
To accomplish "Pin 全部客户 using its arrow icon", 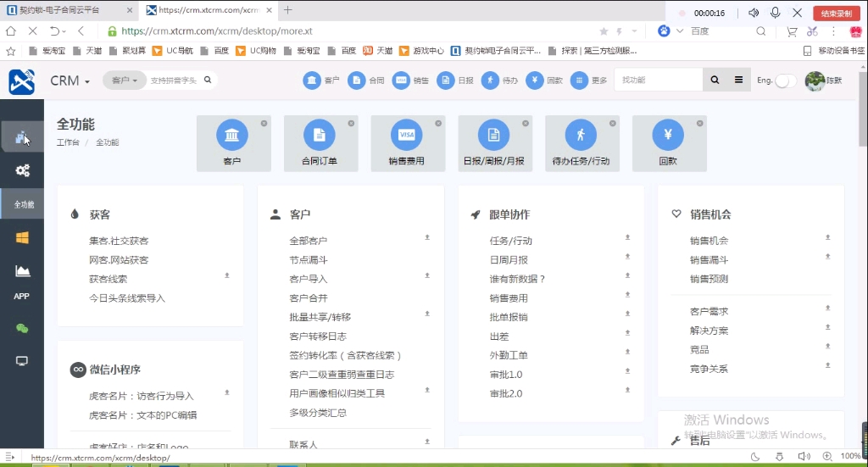I will [427, 237].
